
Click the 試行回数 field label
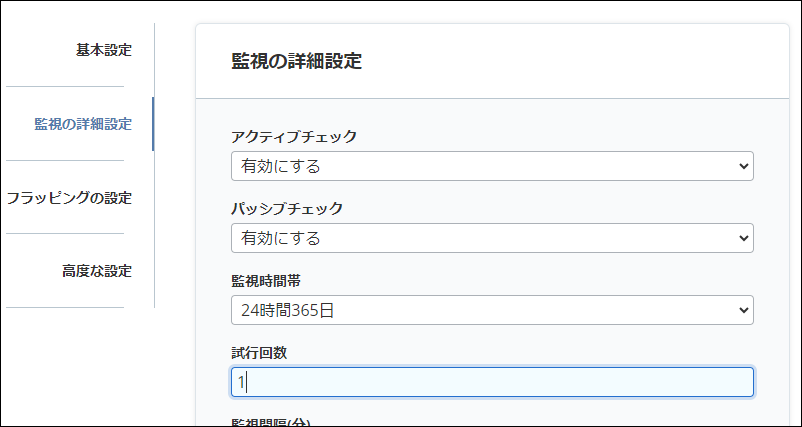(x=259, y=353)
